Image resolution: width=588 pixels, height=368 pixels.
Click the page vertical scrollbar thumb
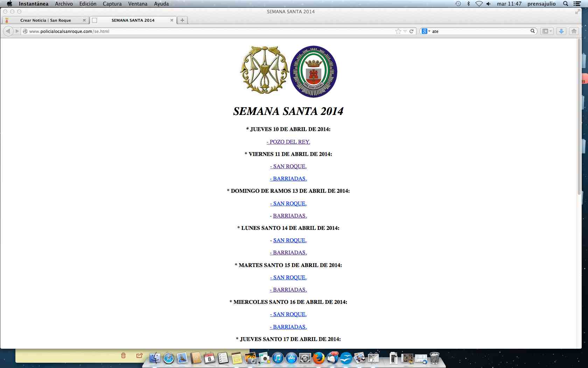(579, 117)
